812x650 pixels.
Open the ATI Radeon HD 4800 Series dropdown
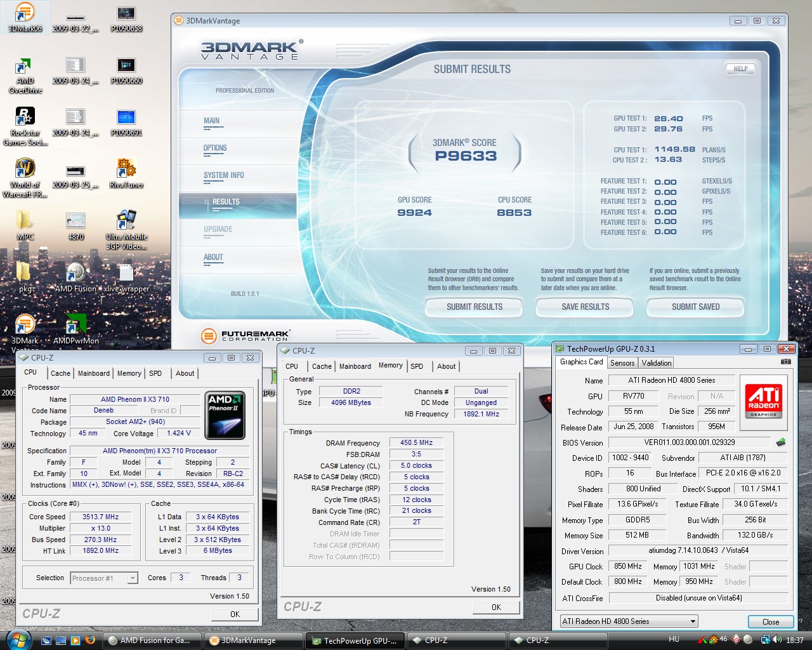pyautogui.click(x=629, y=621)
